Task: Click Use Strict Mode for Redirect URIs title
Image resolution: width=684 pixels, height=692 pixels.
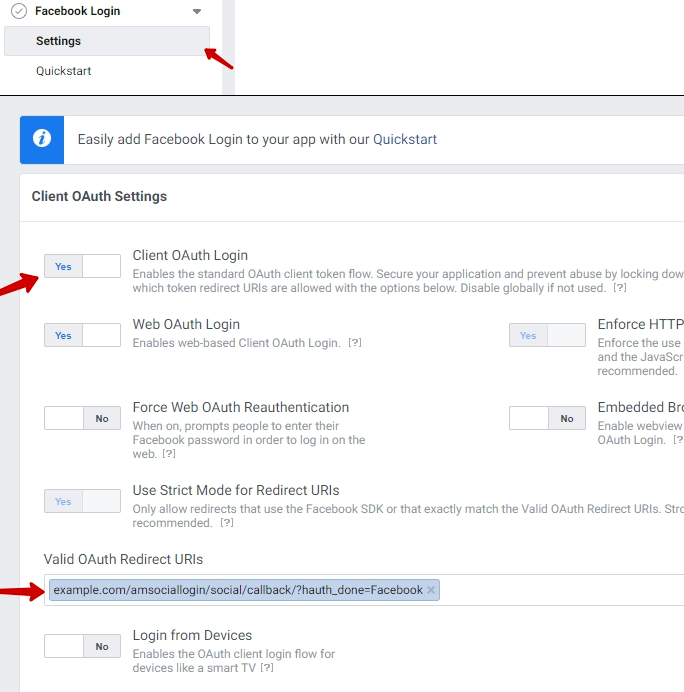Action: click(x=236, y=490)
